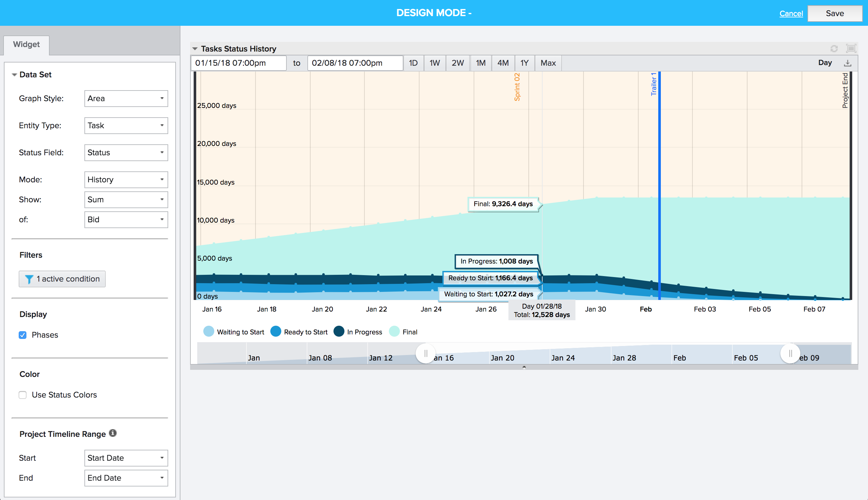The width and height of the screenshot is (868, 500).
Task: Click the download chart icon
Action: coord(848,63)
